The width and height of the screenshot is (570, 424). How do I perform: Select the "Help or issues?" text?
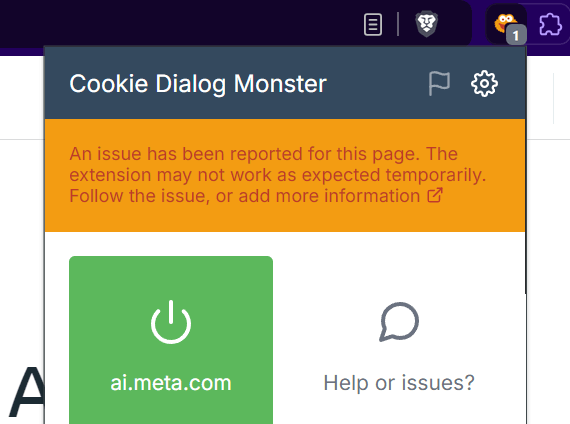click(x=399, y=383)
